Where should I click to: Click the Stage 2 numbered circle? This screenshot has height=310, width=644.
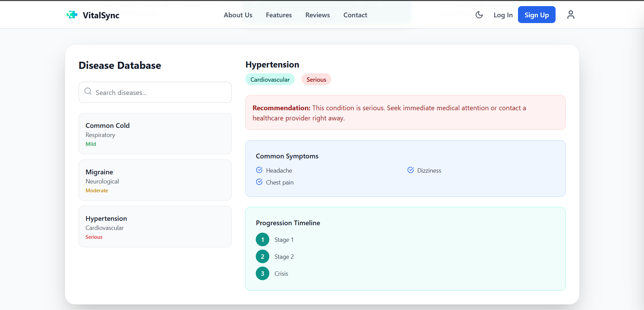click(263, 256)
